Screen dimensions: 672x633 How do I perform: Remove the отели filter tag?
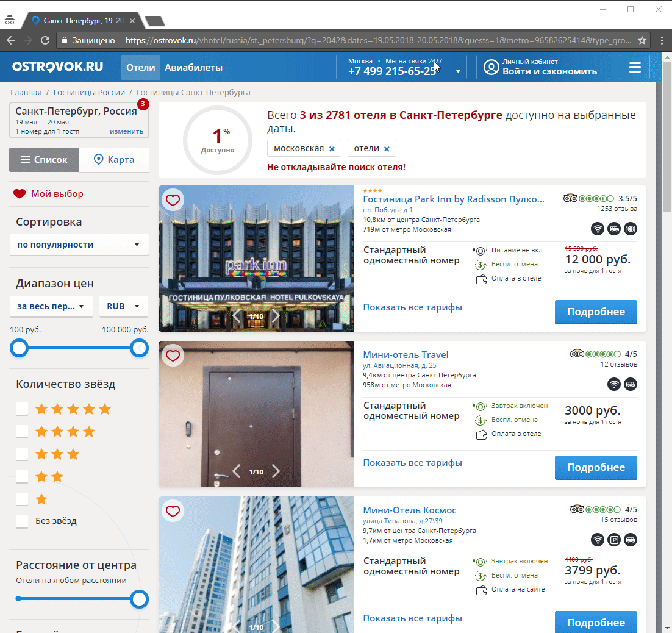click(387, 149)
